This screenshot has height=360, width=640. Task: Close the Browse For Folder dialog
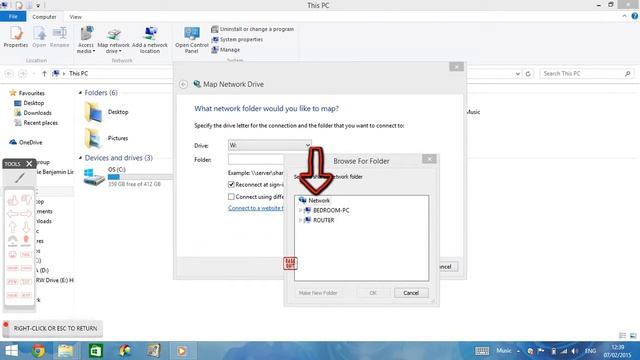pyautogui.click(x=429, y=159)
